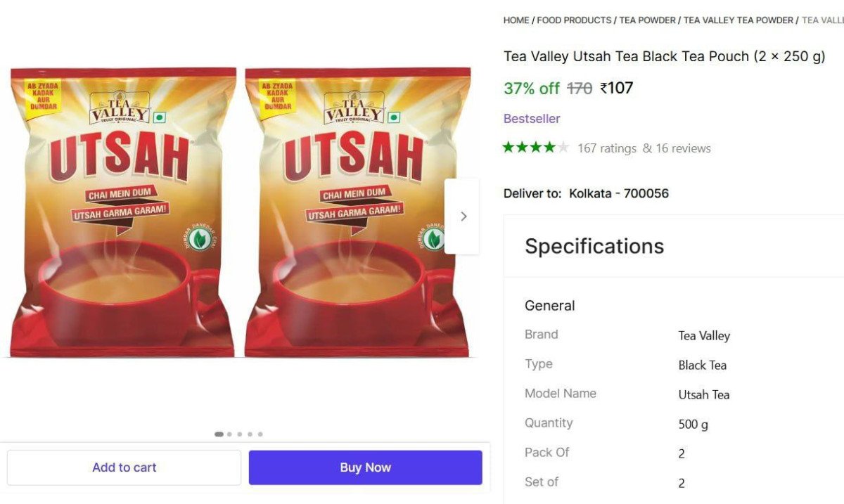Click the struck-through original price 170
This screenshot has width=844, height=504.
coord(577,88)
